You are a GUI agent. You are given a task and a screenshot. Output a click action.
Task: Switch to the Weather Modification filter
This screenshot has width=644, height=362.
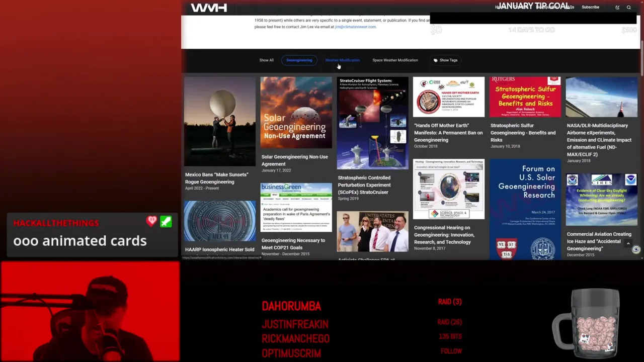tap(342, 60)
